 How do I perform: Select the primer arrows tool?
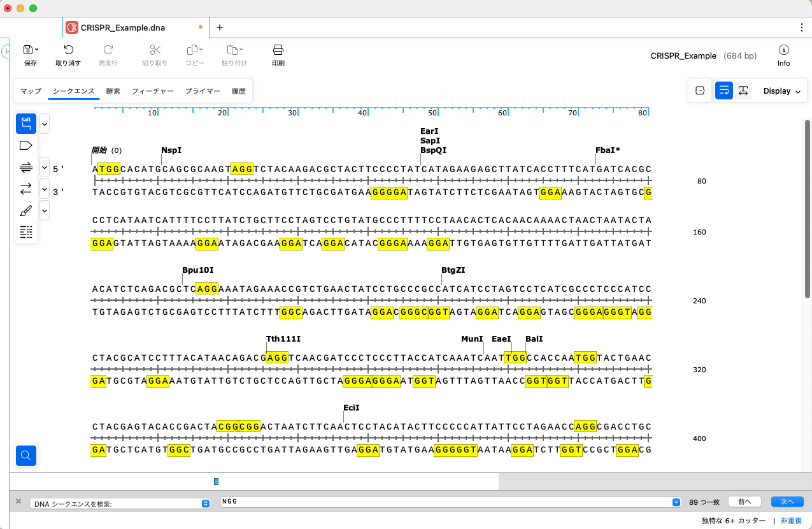25,189
